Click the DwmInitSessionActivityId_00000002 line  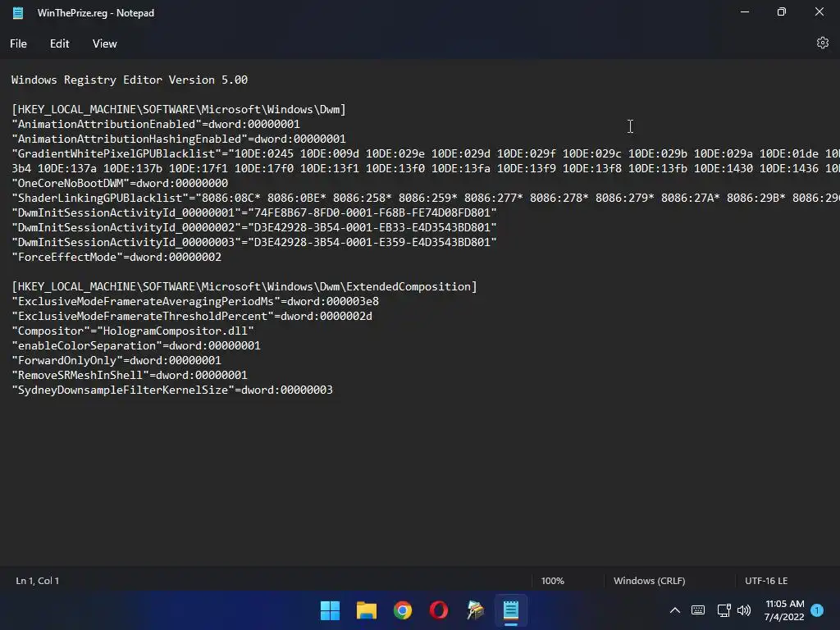[x=254, y=228]
